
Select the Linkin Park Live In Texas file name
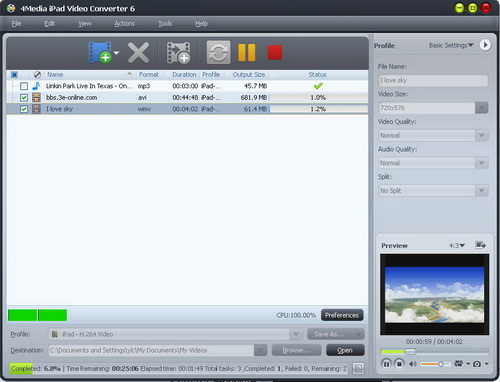[89, 86]
